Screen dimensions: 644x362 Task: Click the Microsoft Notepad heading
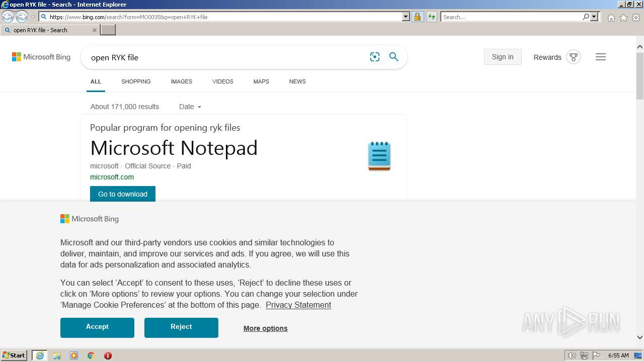click(174, 148)
